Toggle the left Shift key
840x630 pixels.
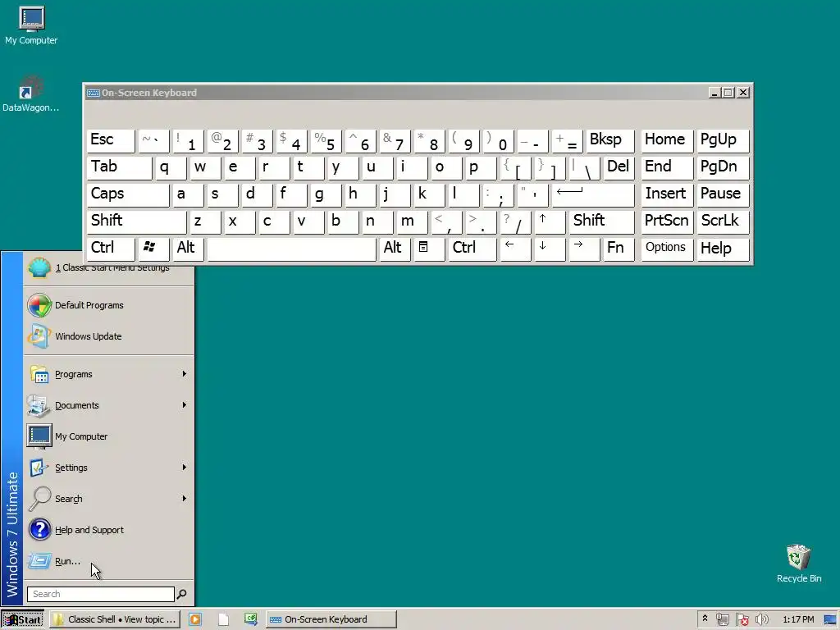click(x=137, y=221)
